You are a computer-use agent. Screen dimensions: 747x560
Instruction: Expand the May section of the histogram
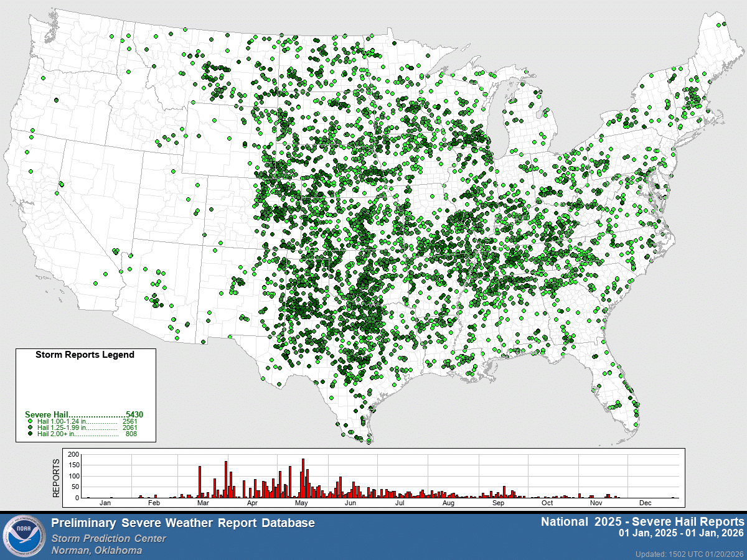pyautogui.click(x=303, y=502)
